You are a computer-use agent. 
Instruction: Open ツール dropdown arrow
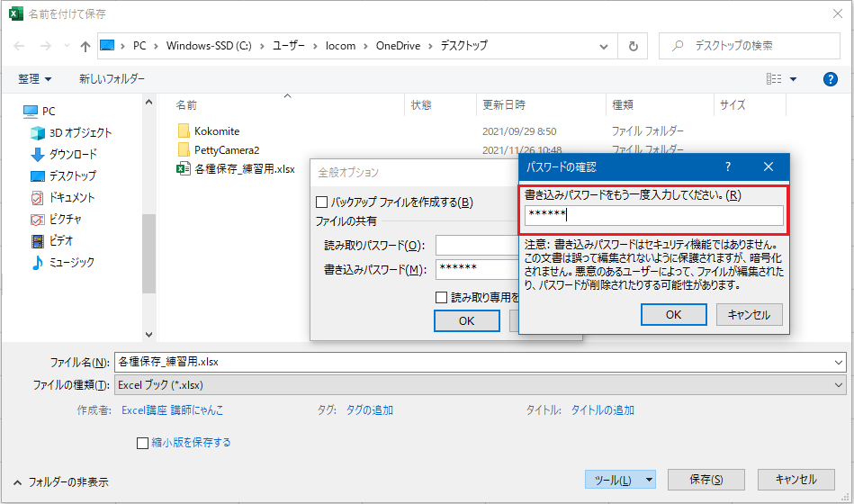tap(649, 480)
